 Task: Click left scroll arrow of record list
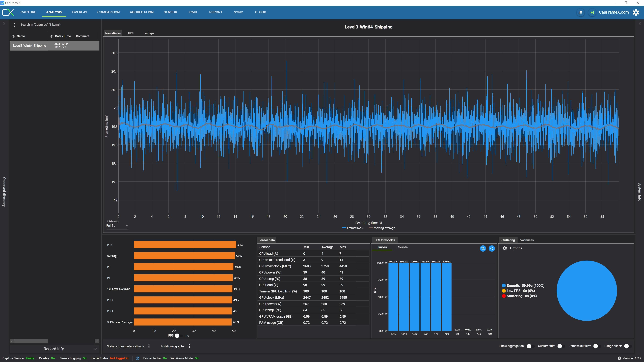(x=12, y=341)
